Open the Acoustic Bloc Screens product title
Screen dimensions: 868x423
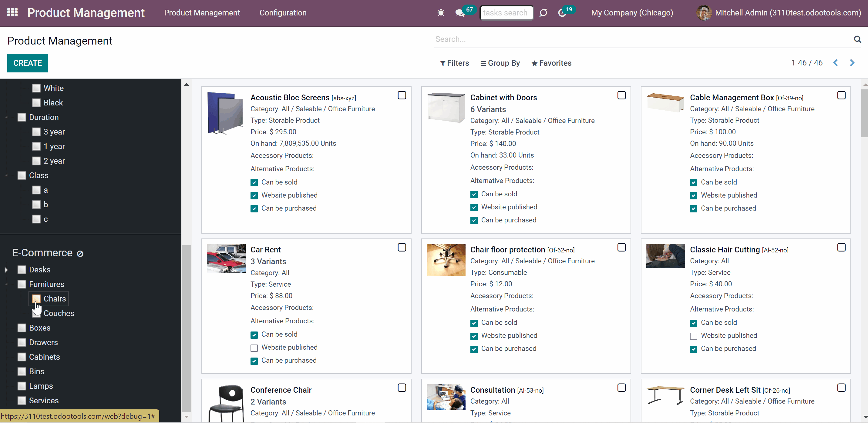(290, 98)
